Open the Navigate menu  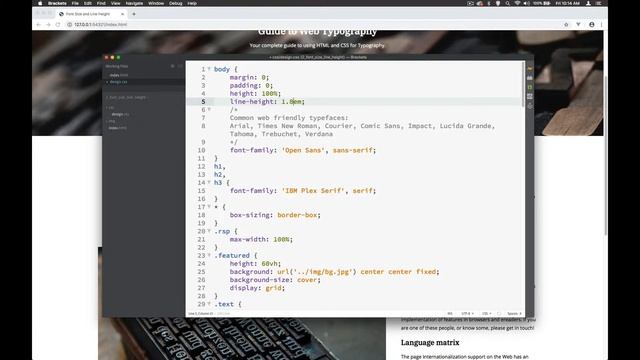(x=134, y=3)
